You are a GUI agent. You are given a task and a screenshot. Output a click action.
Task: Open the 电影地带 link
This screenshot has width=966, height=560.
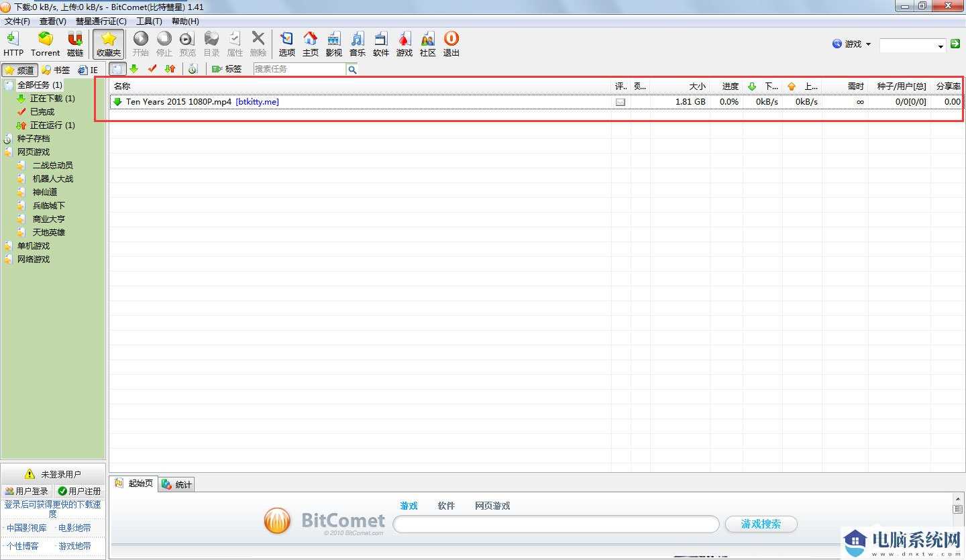coord(74,528)
